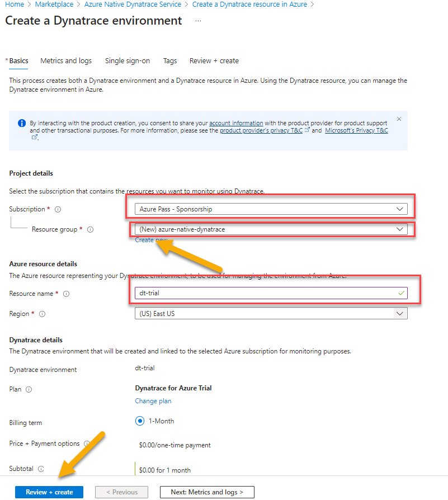Click the info icon next to Subscription

(x=58, y=210)
